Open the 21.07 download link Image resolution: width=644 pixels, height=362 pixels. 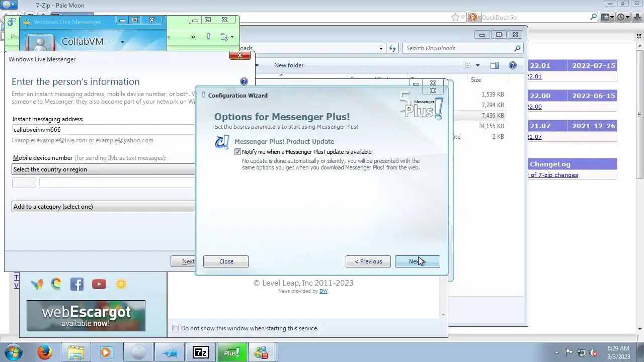click(535, 137)
